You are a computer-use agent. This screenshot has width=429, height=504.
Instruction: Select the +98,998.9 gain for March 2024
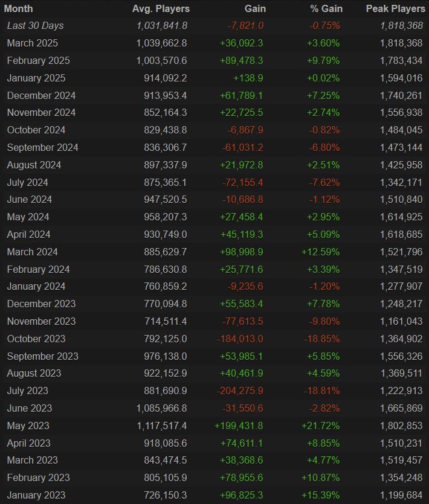tap(241, 252)
